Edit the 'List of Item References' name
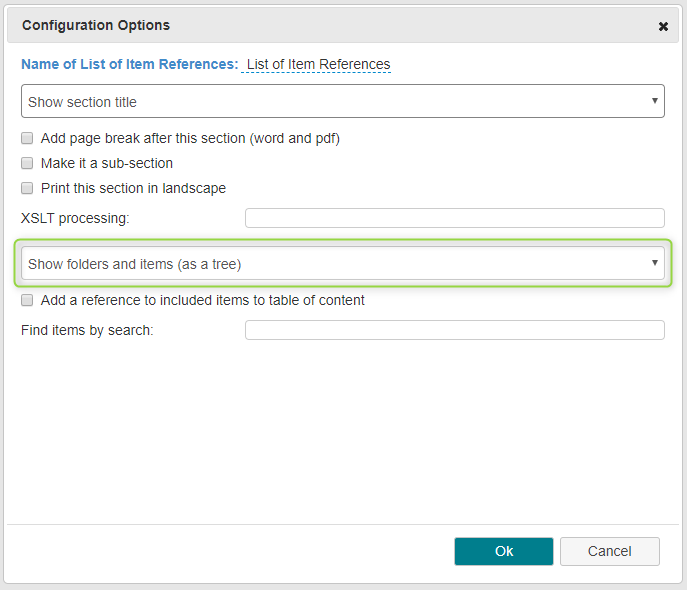The height and width of the screenshot is (590, 687). (x=318, y=64)
